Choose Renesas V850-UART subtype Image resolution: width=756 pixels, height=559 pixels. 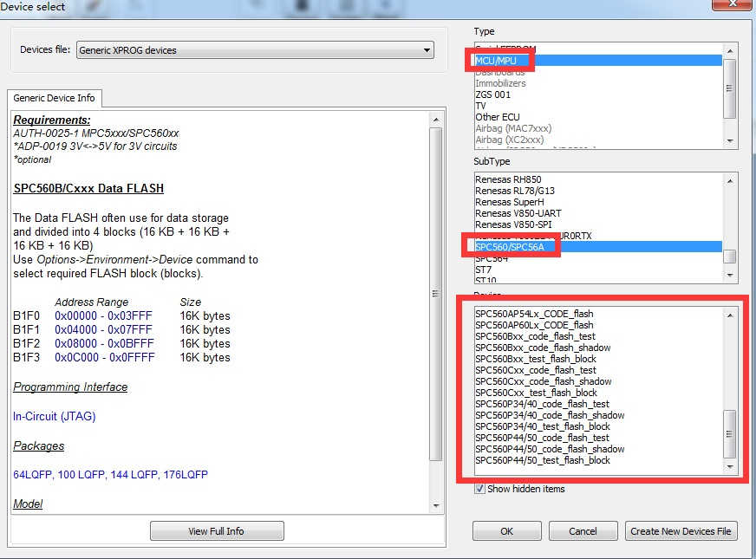point(598,213)
